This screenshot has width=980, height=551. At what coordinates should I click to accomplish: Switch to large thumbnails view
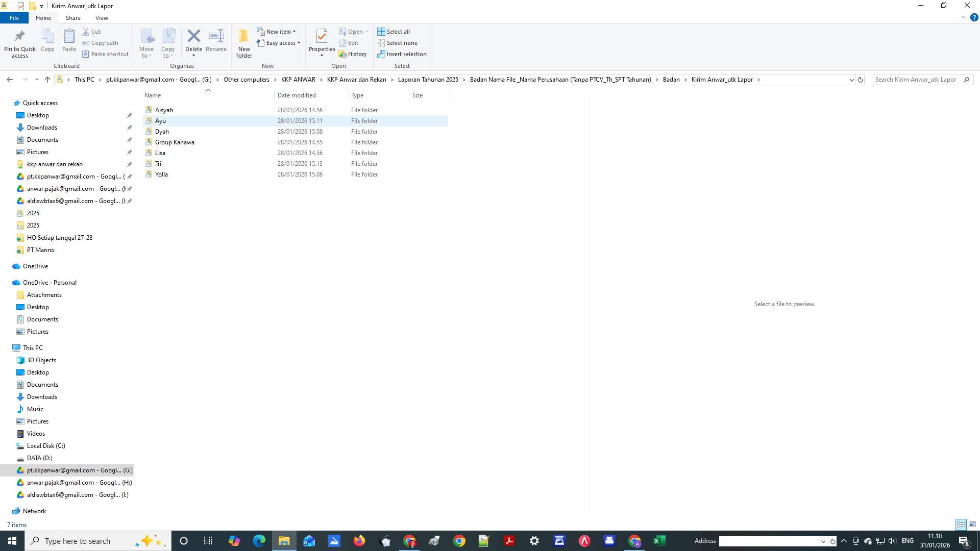973,524
